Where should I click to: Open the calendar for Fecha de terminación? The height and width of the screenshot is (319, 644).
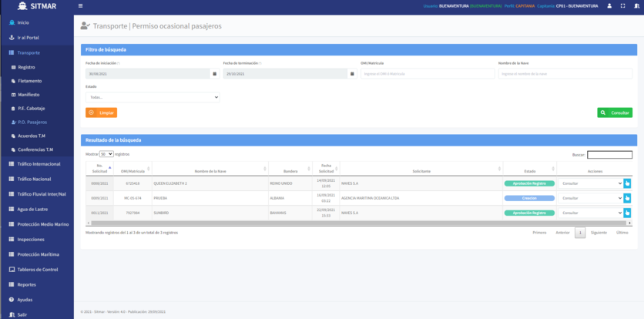click(x=352, y=74)
